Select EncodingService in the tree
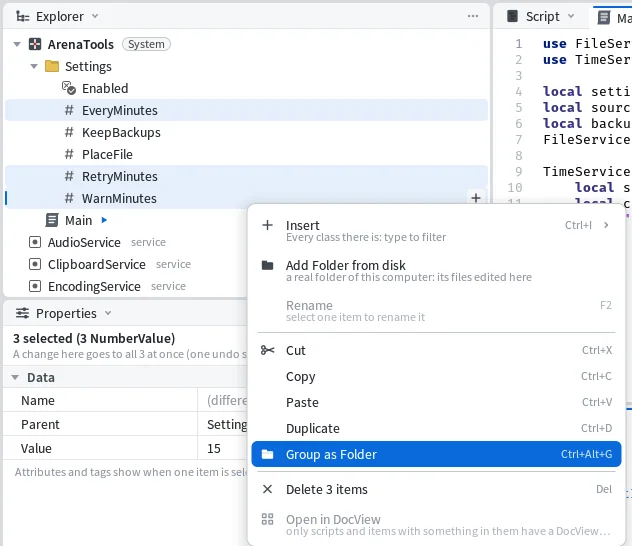The width and height of the screenshot is (632, 546). [94, 286]
